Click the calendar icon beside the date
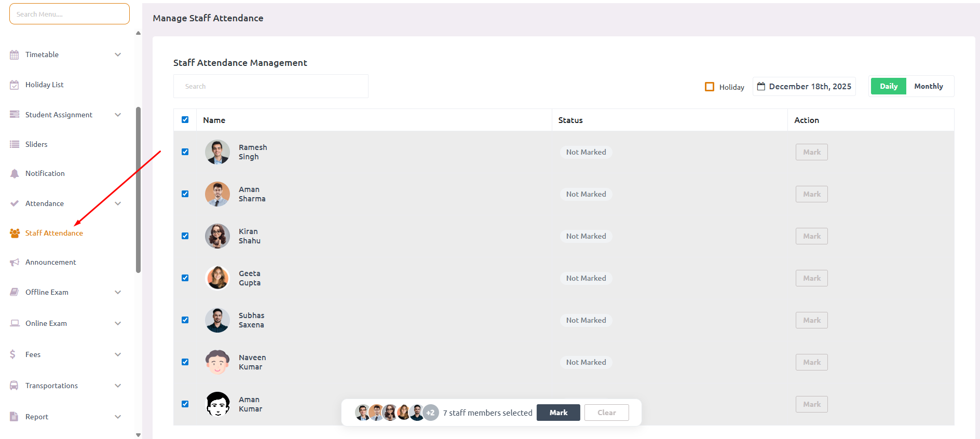This screenshot has height=439, width=980. [x=761, y=86]
